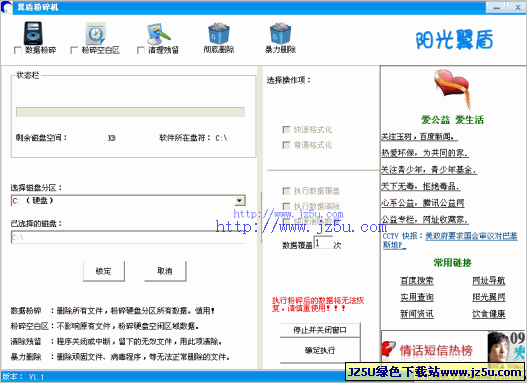Image resolution: width=527 pixels, height=383 pixels.
Task: Click the 锁定 button
Action: click(104, 271)
